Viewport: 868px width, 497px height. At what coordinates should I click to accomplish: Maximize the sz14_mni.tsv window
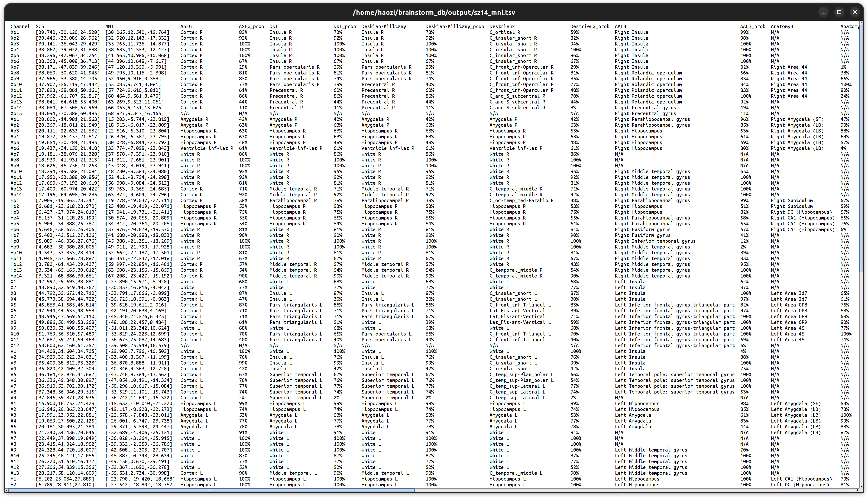839,12
